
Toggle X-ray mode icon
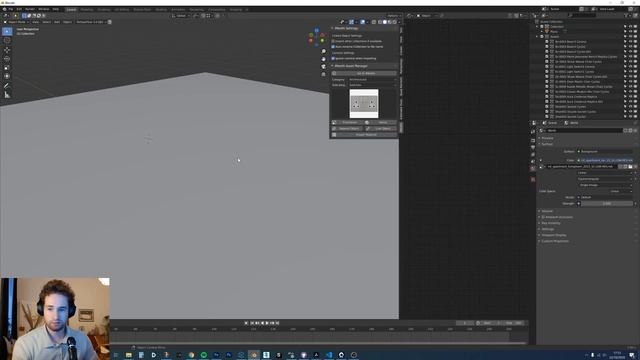373,22
